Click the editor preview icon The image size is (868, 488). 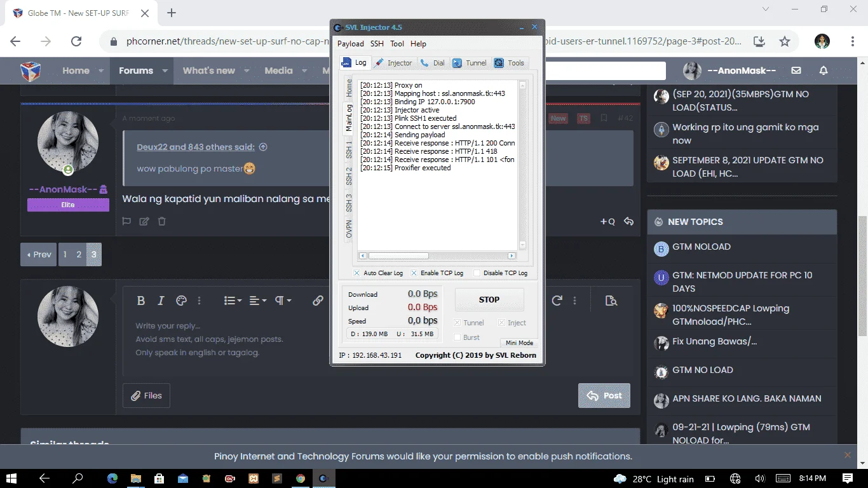pyautogui.click(x=611, y=301)
